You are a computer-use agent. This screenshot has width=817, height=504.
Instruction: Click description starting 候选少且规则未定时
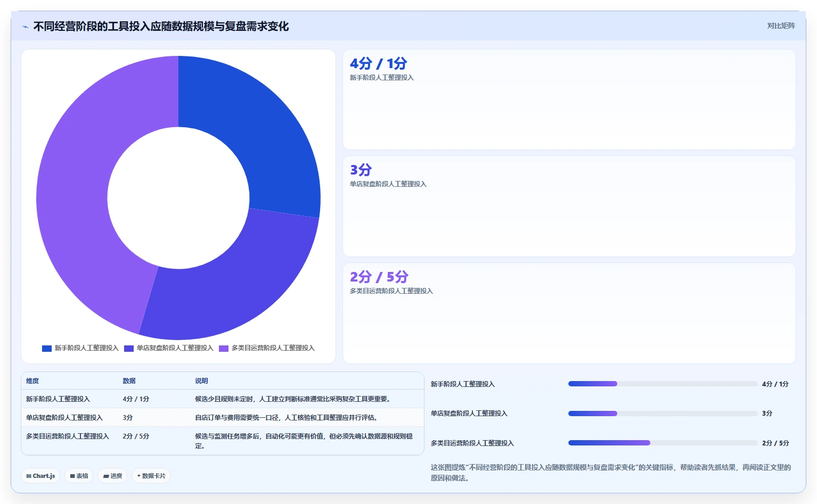[x=293, y=399]
